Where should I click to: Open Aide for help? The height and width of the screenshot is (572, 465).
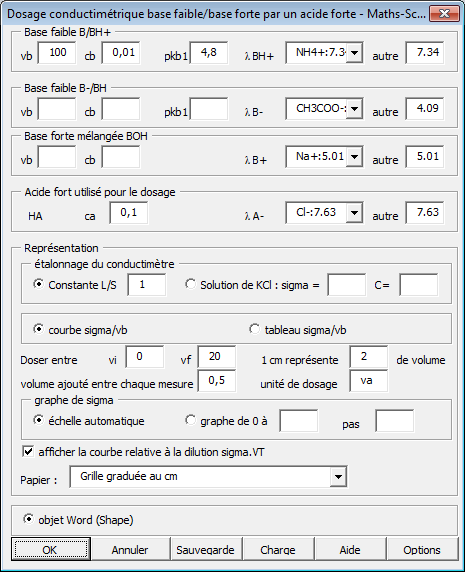350,549
